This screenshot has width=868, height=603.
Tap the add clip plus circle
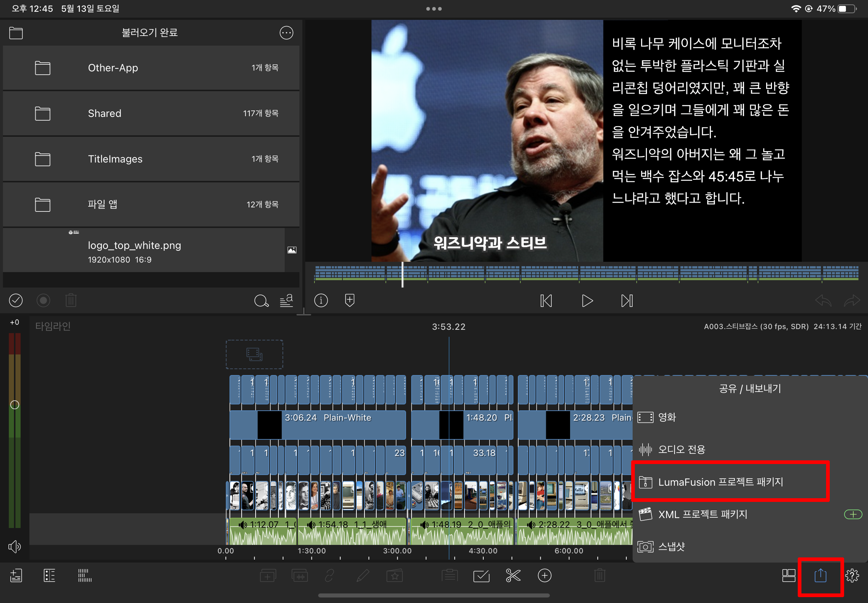544,576
